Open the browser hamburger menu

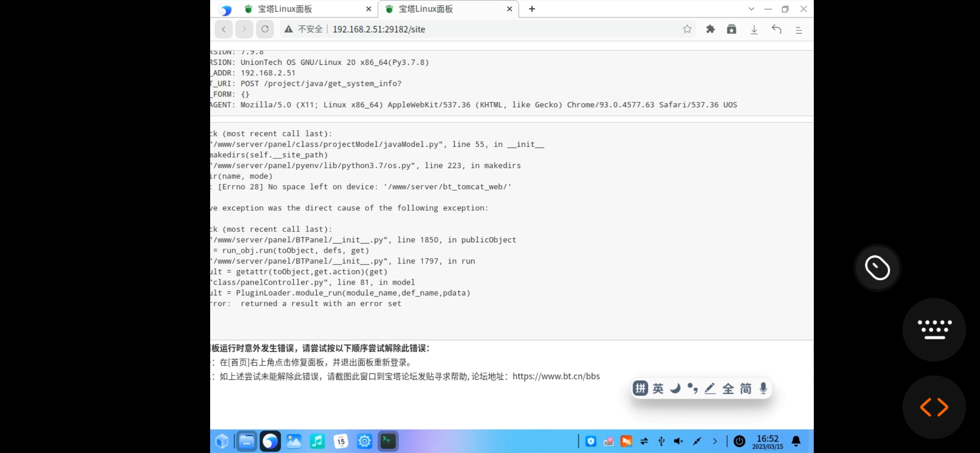[x=799, y=30]
